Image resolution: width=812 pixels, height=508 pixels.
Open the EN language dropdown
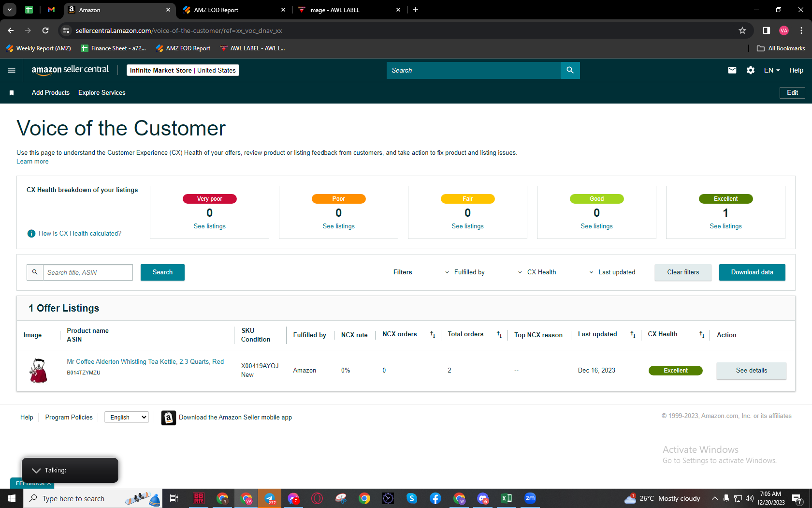pyautogui.click(x=772, y=70)
